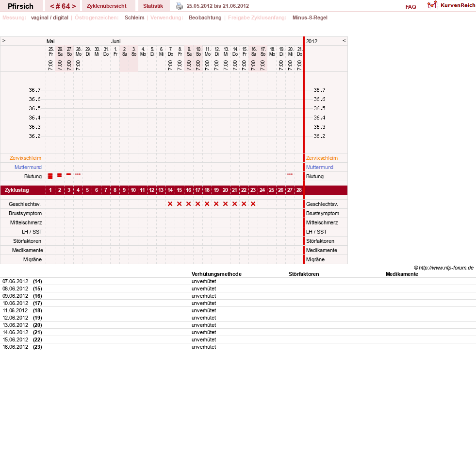476x458 pixels.
Task: Click the printer icon
Action: 180,6
